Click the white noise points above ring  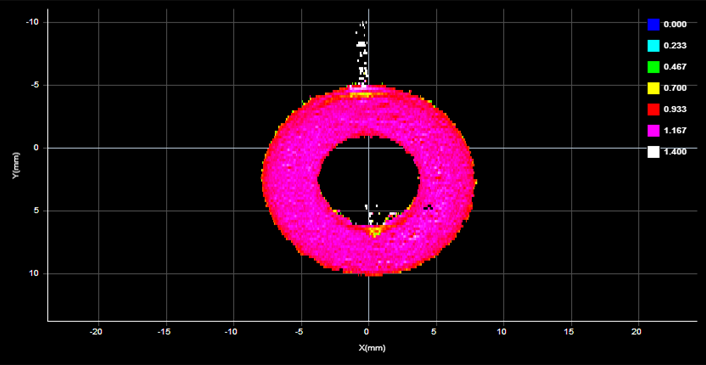coord(362,53)
